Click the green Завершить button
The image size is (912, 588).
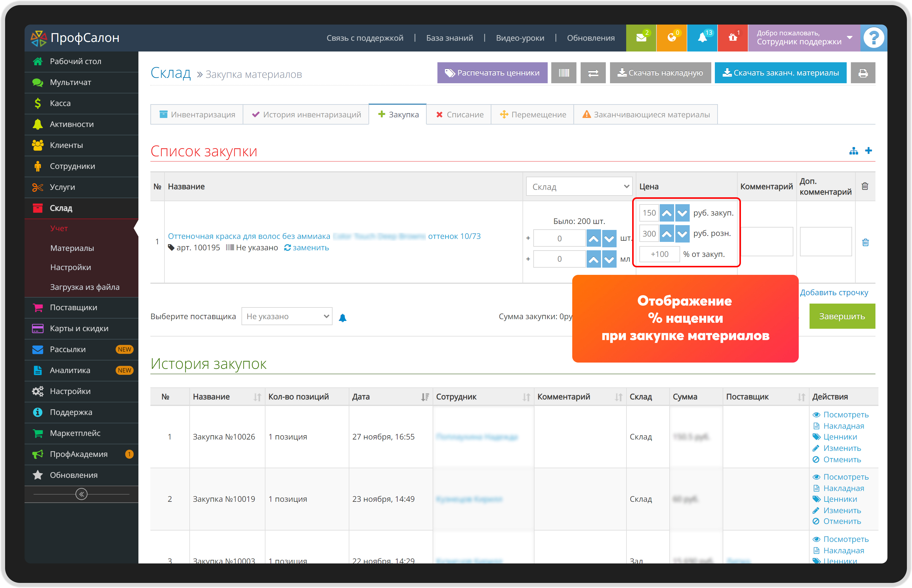842,316
